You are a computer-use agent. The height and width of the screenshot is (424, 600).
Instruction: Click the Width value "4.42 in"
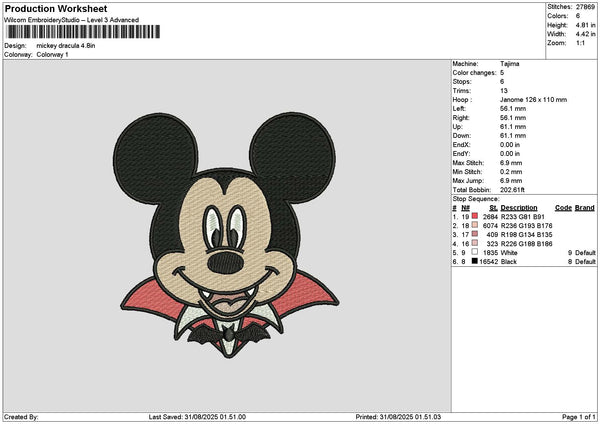pos(585,34)
